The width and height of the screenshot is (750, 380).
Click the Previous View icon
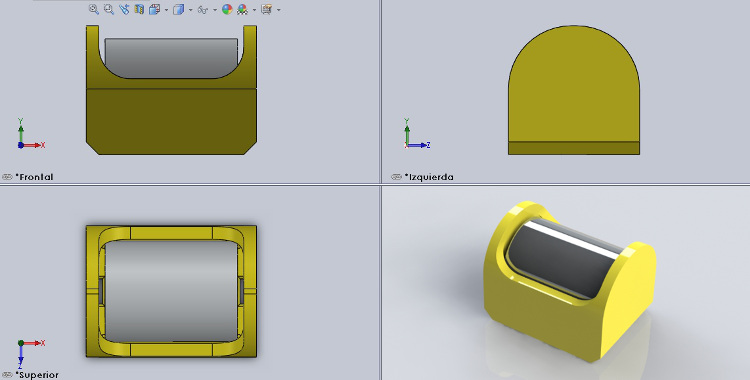pyautogui.click(x=124, y=9)
